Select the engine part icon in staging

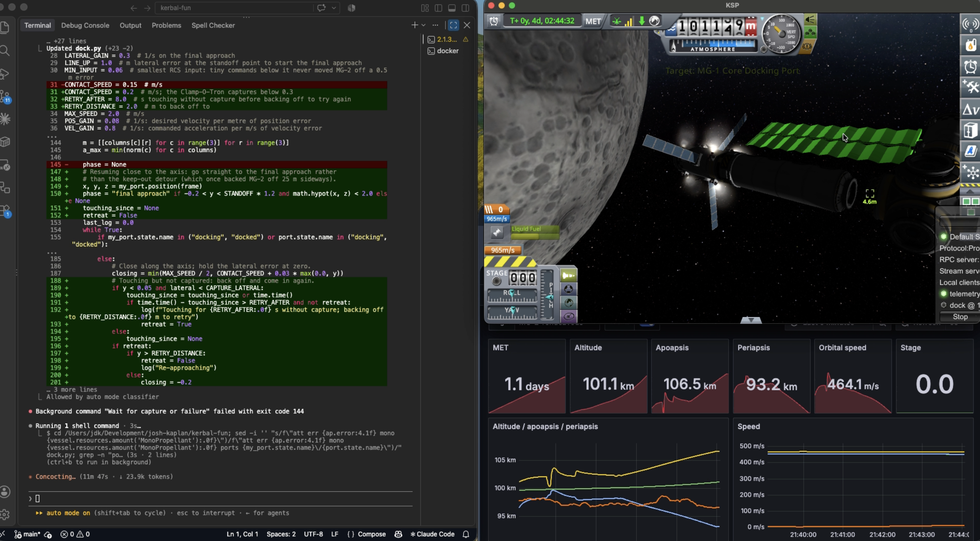(x=497, y=232)
